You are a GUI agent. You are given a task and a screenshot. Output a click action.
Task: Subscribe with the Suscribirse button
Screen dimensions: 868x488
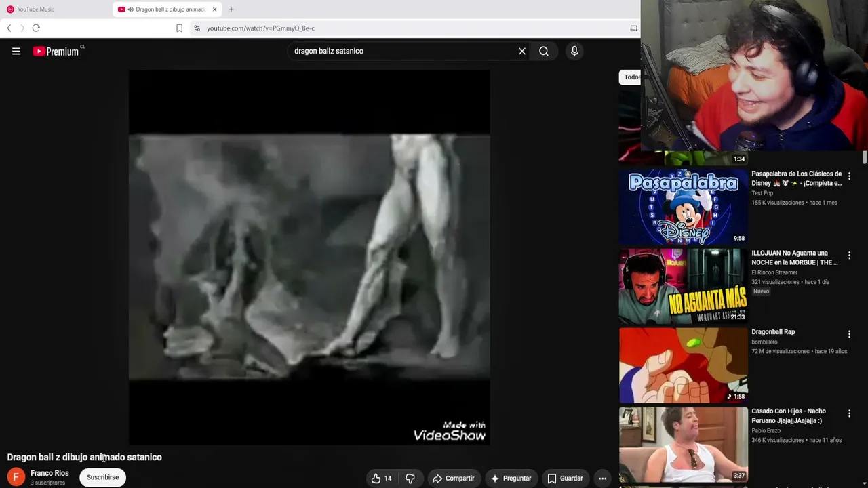(x=102, y=477)
